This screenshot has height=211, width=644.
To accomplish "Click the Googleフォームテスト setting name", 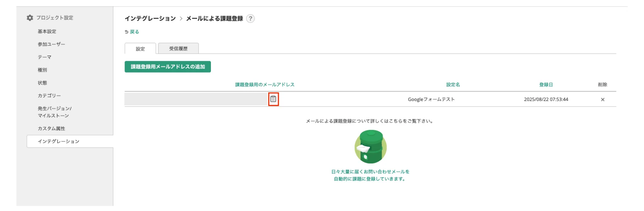I will click(431, 99).
